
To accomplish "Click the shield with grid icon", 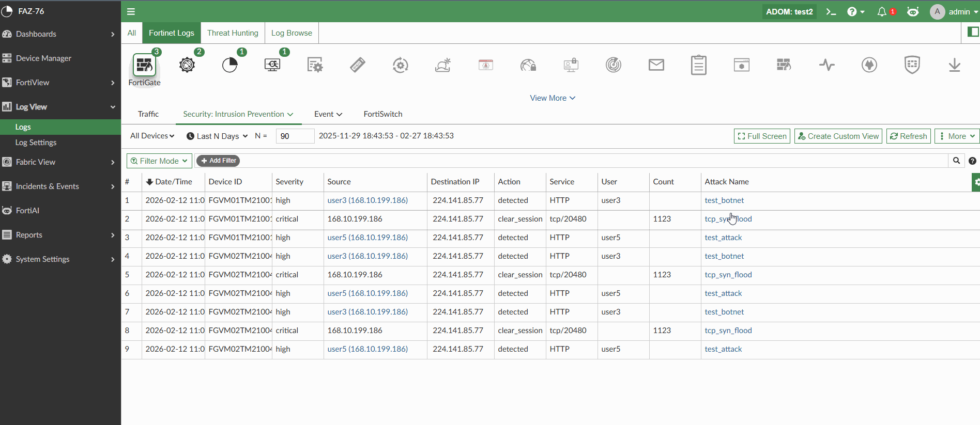I will 912,65.
